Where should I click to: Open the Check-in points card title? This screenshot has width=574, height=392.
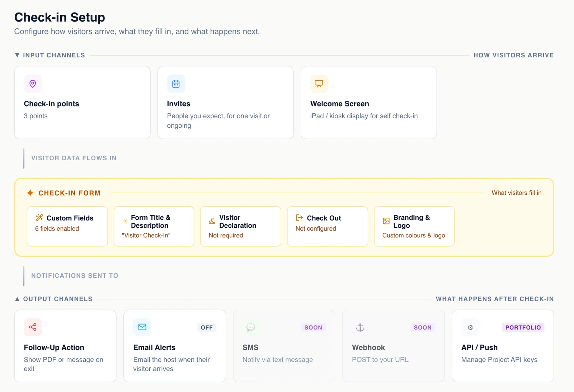tap(51, 104)
